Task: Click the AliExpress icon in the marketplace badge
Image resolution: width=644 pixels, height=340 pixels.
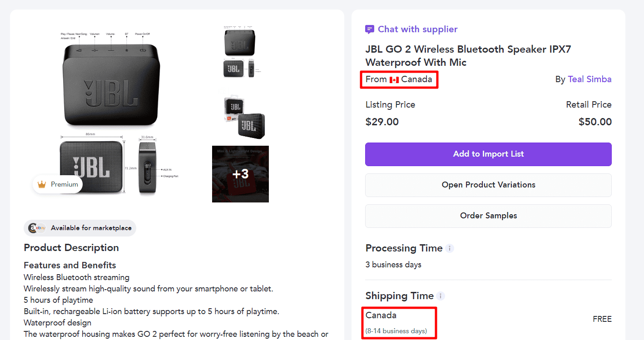Action: [33, 228]
